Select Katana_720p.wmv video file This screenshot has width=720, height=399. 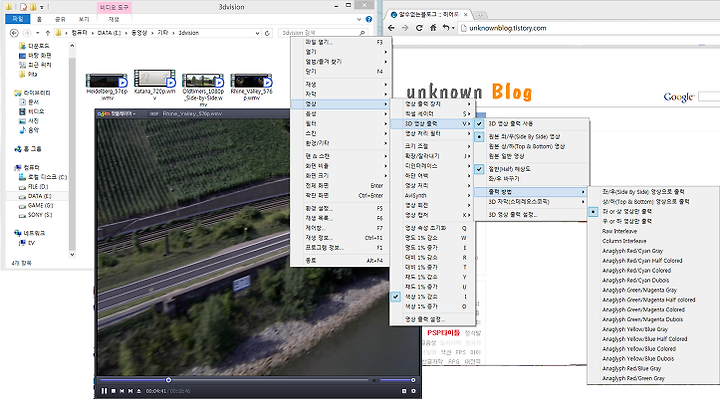point(155,79)
